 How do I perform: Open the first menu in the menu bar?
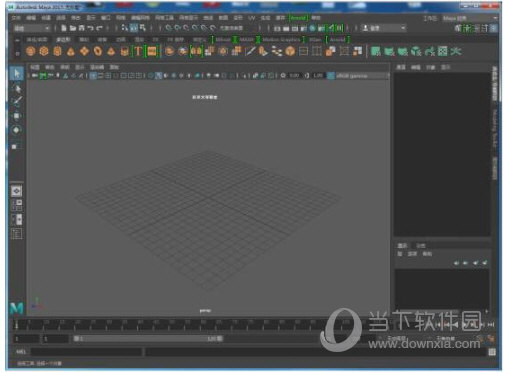point(16,18)
